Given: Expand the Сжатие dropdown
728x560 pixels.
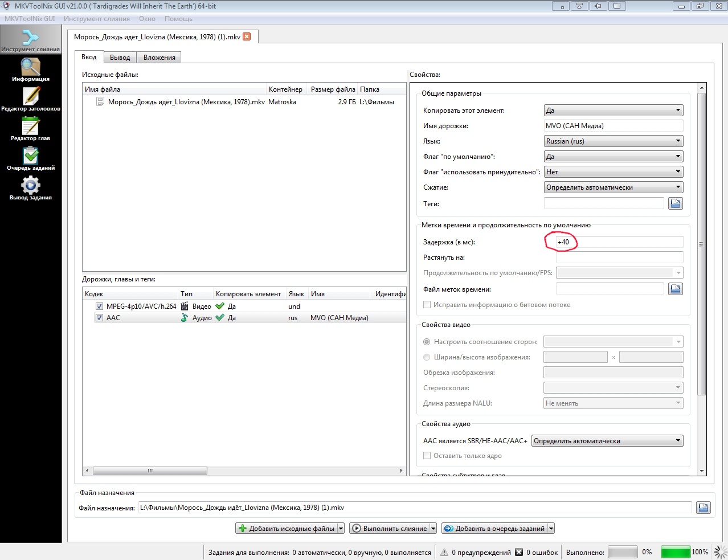Looking at the screenshot, I should click(613, 187).
